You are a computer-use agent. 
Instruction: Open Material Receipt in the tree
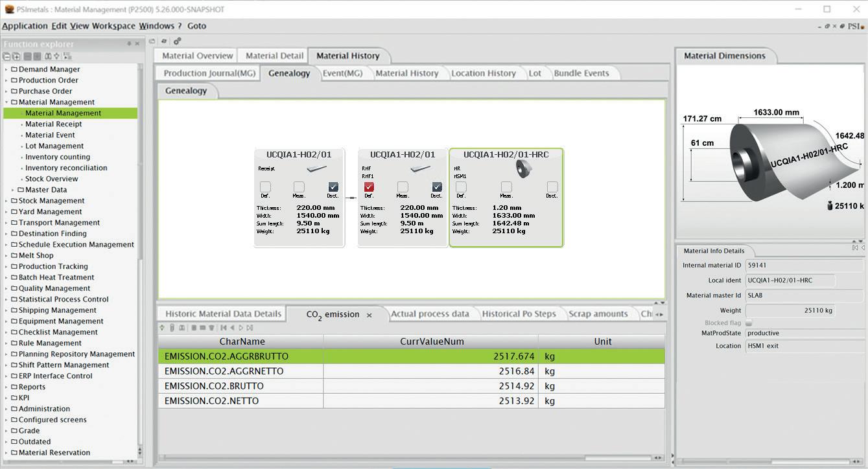pos(53,124)
